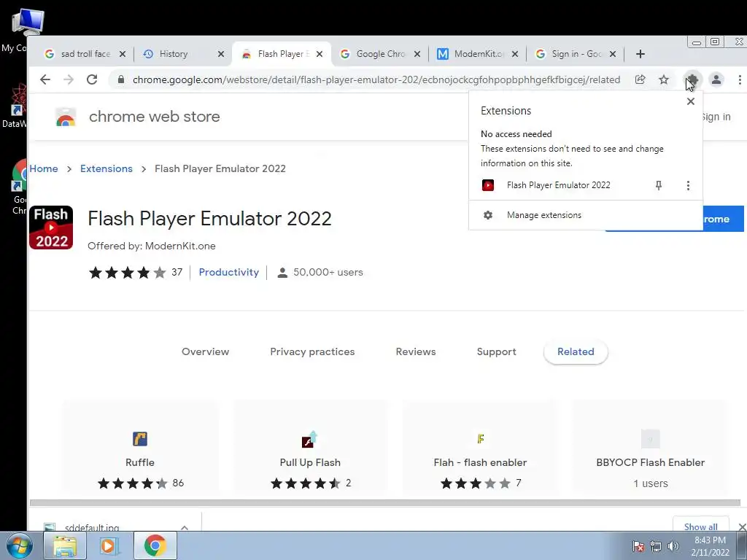Close the ModernKit tab
Viewport: 747px width, 560px height.
515,54
